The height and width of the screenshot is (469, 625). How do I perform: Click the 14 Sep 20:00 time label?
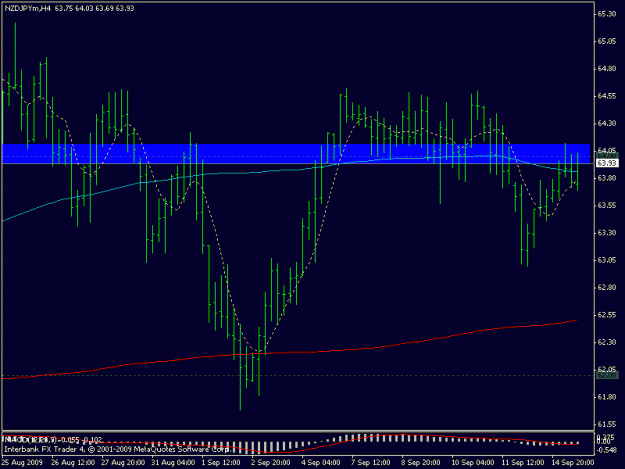[573, 463]
